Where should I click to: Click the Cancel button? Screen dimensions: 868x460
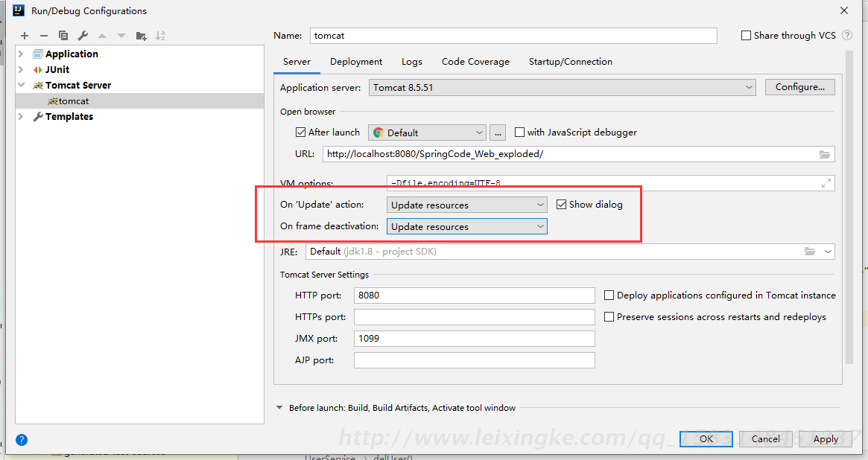click(x=766, y=439)
